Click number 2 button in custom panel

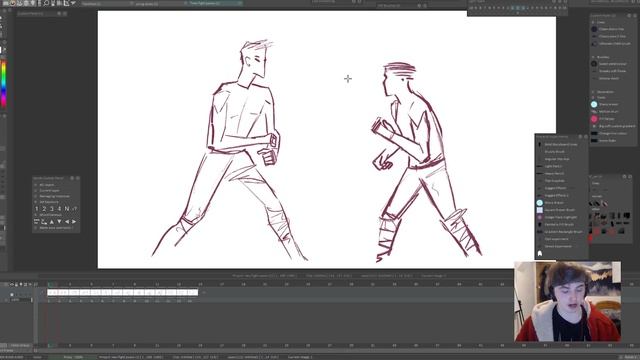[x=44, y=209]
